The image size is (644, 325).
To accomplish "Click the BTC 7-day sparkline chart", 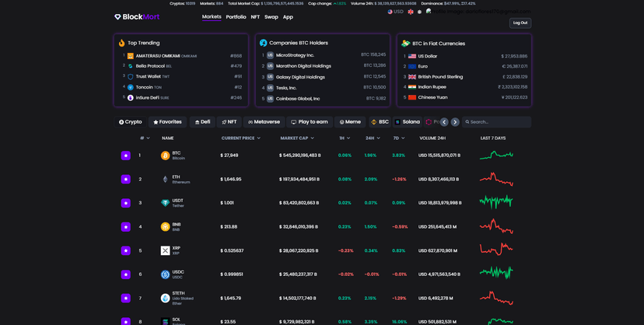I will click(x=496, y=156).
